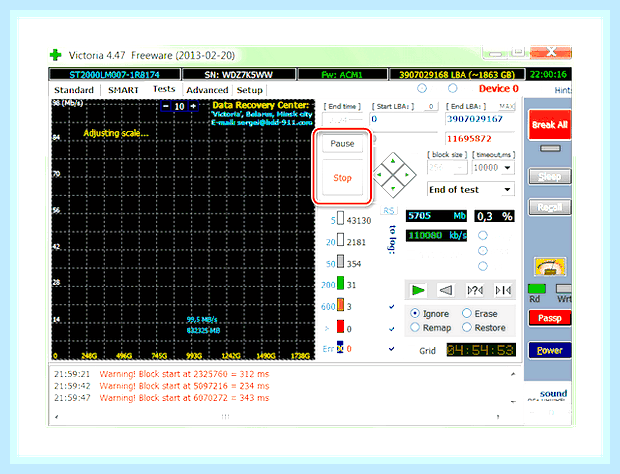Select the middle radio below 0,3 %

(x=482, y=251)
